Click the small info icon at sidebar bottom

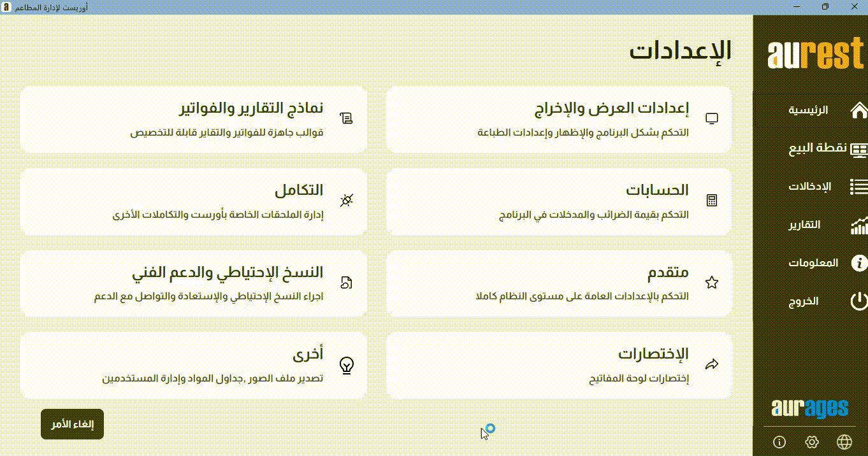click(x=779, y=442)
